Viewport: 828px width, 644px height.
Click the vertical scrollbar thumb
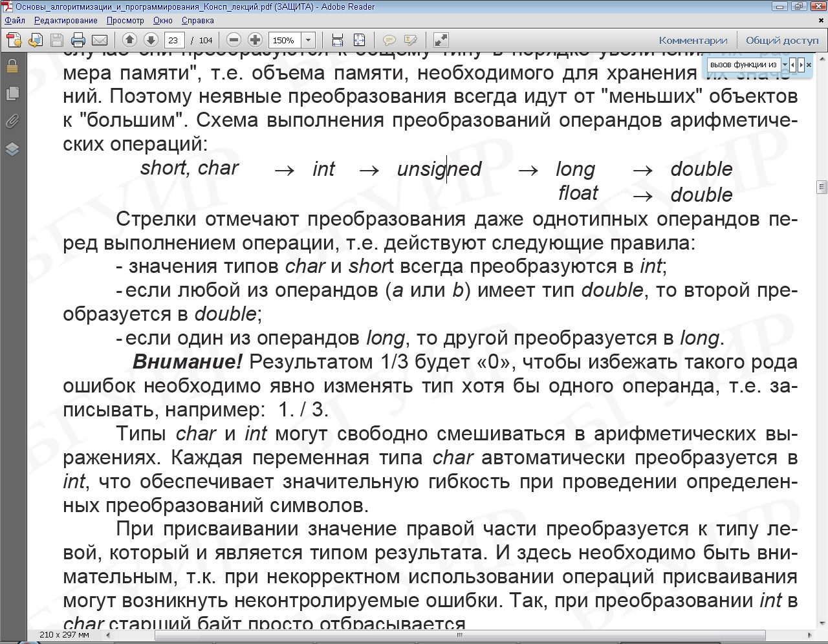point(822,188)
